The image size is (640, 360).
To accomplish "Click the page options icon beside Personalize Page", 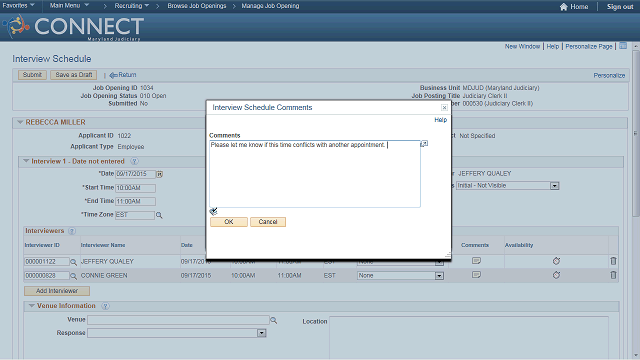I will (x=623, y=46).
